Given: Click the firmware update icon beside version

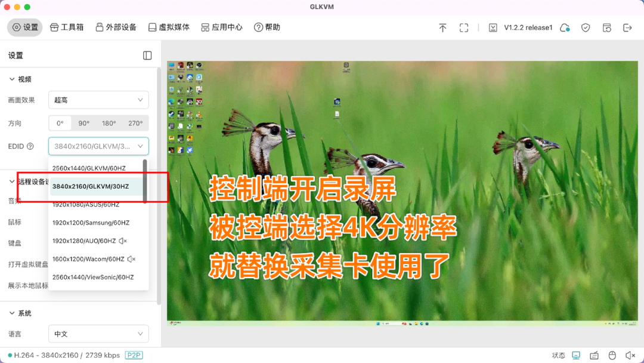Looking at the screenshot, I should click(x=493, y=28).
